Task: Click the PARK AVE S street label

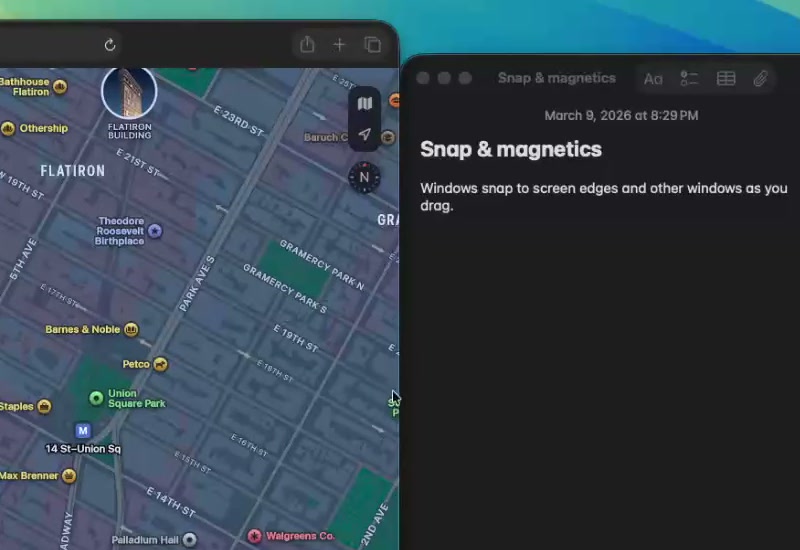Action: pos(197,284)
